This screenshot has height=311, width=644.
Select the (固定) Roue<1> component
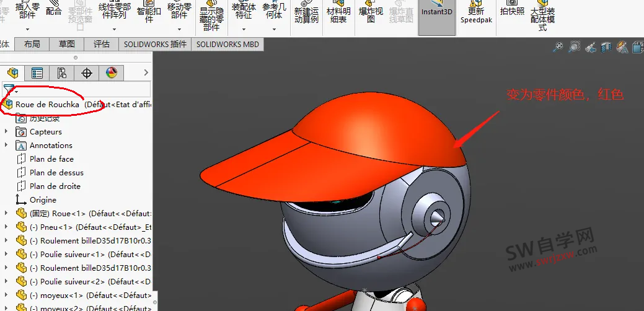(x=84, y=213)
